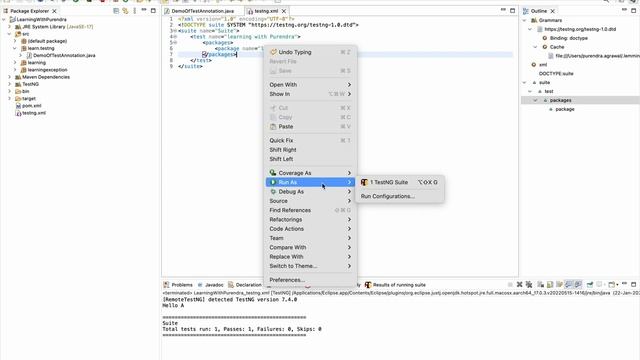Click Remove All Terminated Launches double-X icon
This screenshot has height=360, width=640.
[x=529, y=284]
